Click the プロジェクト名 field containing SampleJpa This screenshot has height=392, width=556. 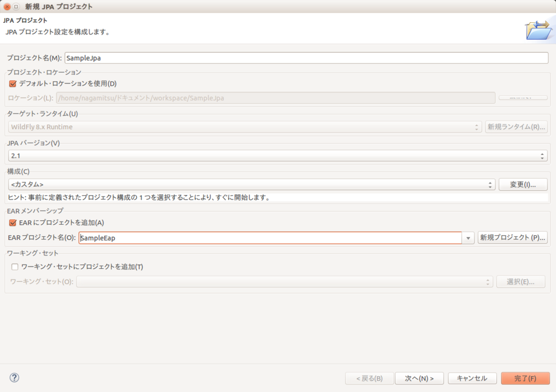[x=306, y=58]
